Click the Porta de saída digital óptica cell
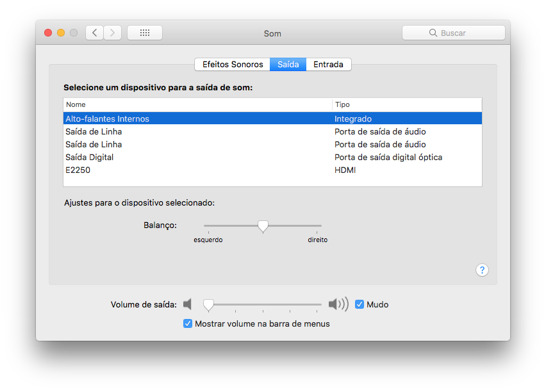This screenshot has height=392, width=546. tap(388, 158)
